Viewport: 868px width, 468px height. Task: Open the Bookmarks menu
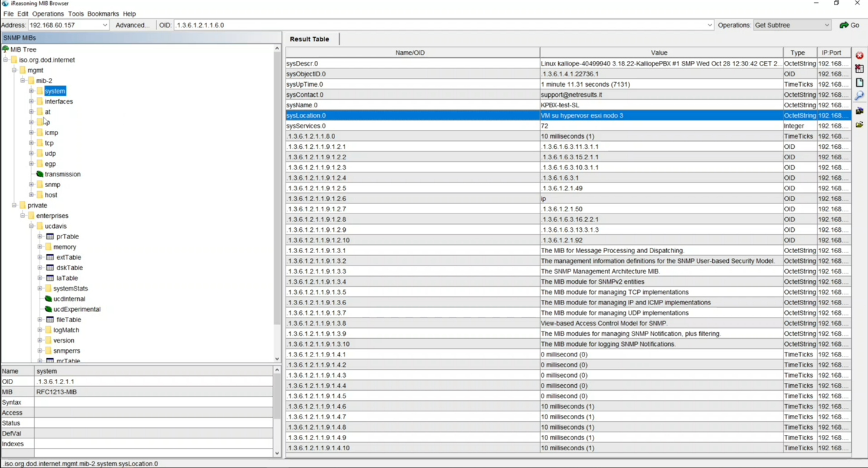click(103, 14)
